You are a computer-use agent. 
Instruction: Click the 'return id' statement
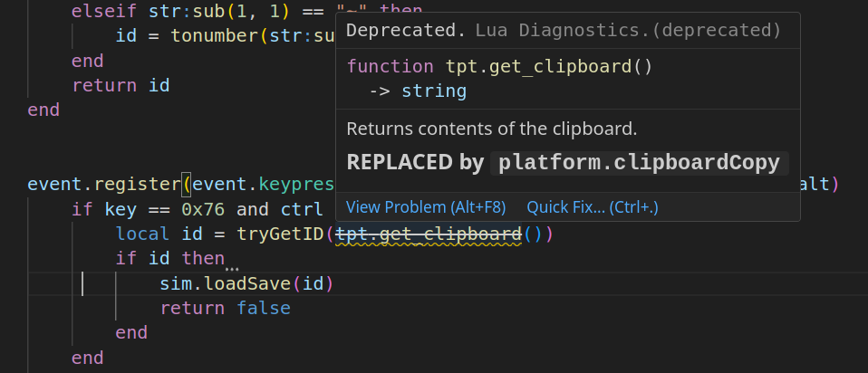(x=121, y=86)
